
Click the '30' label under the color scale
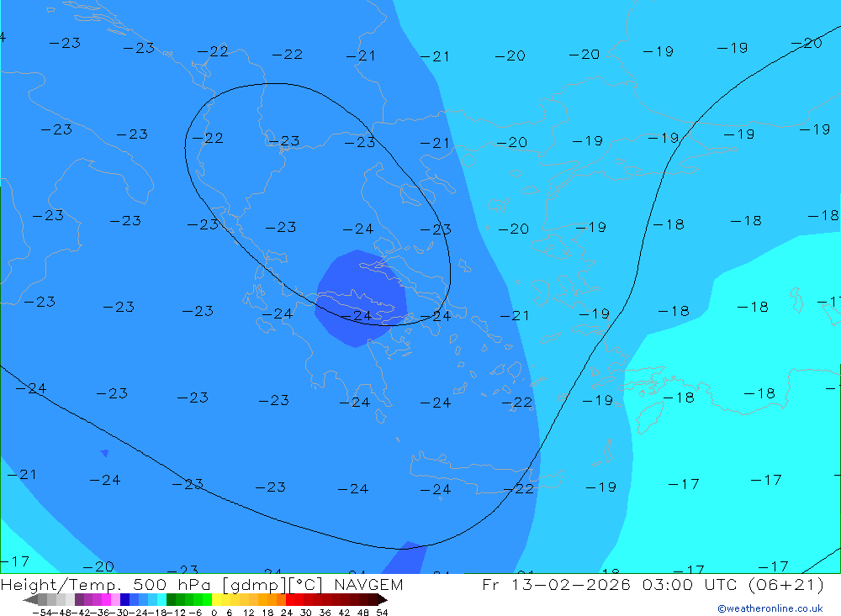pyautogui.click(x=306, y=613)
